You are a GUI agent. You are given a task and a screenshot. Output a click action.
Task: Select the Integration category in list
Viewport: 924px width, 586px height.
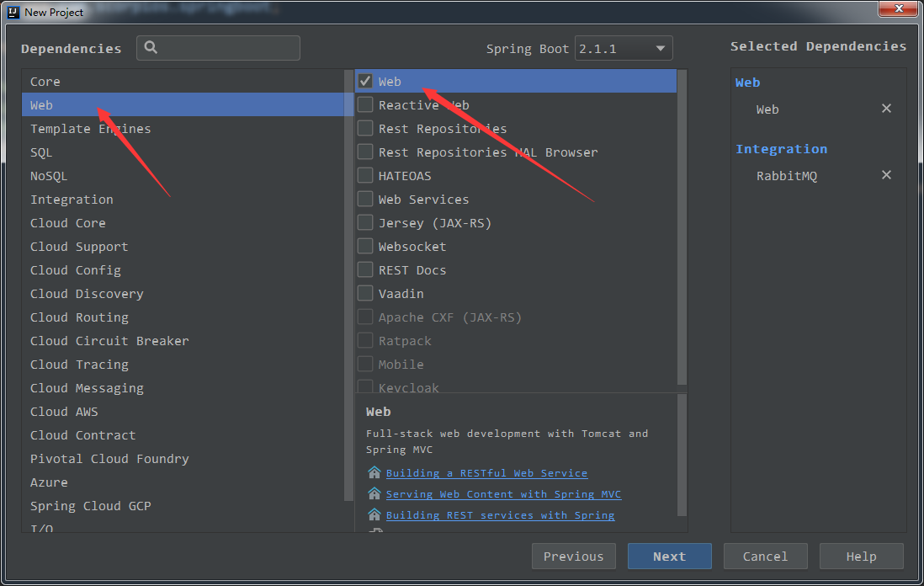click(x=183, y=200)
